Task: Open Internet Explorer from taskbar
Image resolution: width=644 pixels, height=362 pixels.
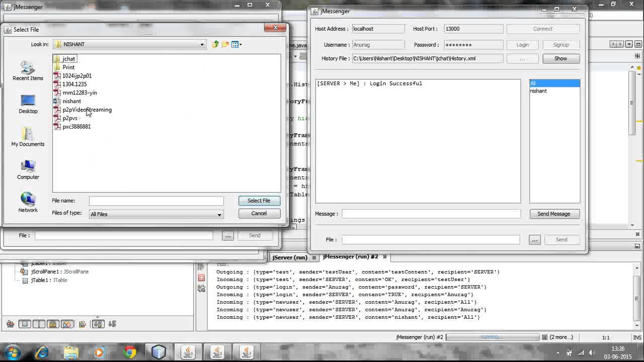Action: [x=42, y=352]
